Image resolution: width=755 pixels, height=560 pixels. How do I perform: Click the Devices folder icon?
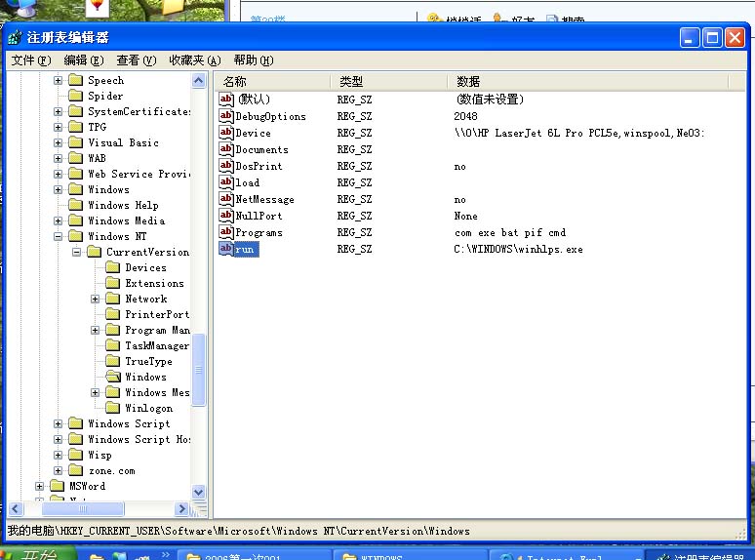[x=113, y=267]
